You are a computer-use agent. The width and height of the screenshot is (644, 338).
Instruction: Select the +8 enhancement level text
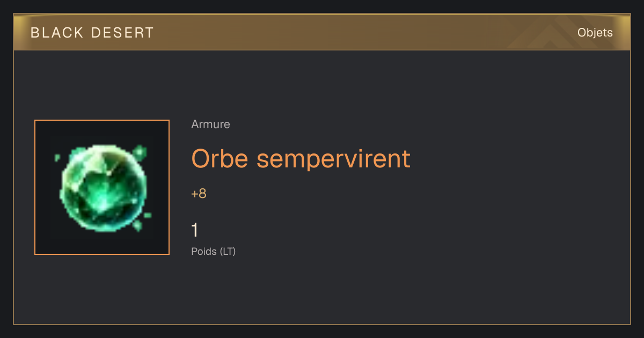pyautogui.click(x=199, y=194)
